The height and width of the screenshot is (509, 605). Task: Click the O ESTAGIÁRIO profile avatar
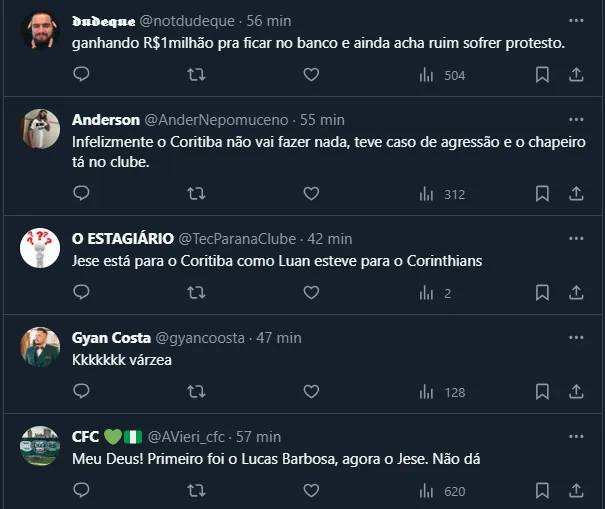(x=40, y=247)
